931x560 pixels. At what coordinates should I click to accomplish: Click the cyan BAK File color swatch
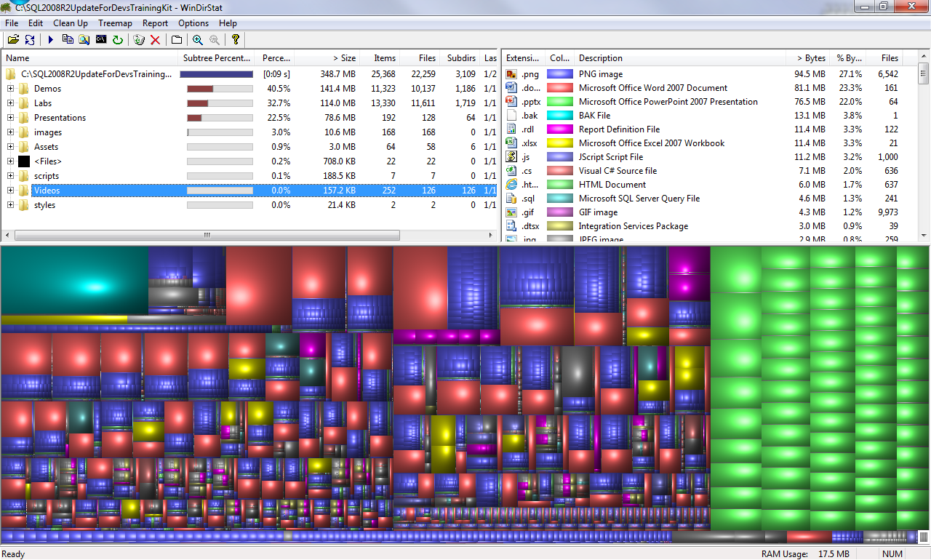click(560, 116)
